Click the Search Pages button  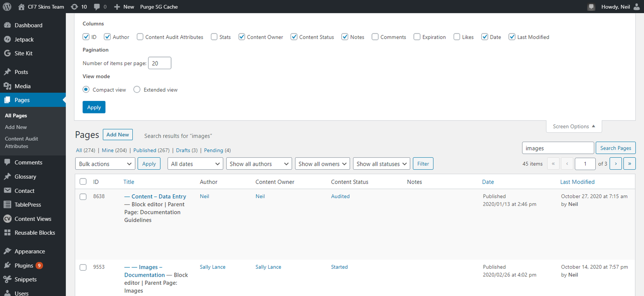coord(615,148)
